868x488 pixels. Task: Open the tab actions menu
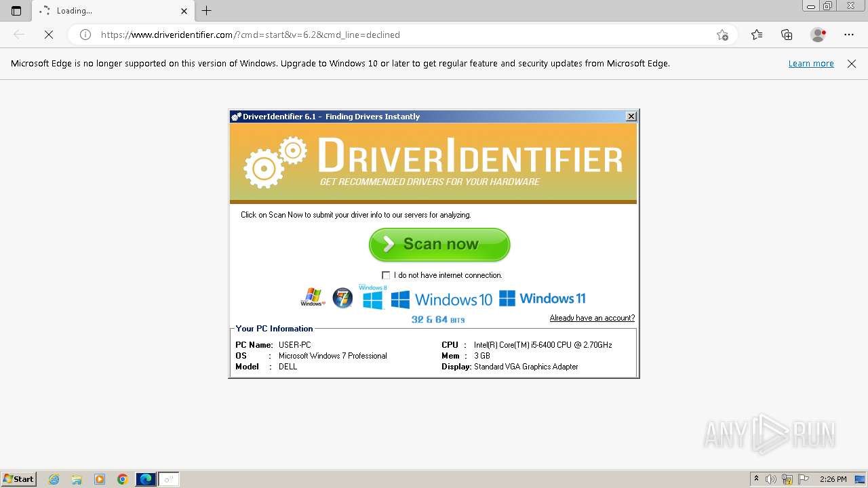(16, 11)
